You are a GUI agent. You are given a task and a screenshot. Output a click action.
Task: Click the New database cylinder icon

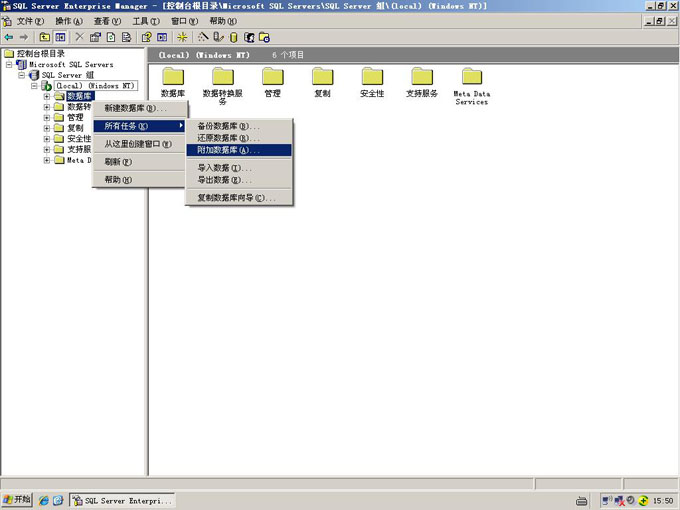(x=233, y=37)
